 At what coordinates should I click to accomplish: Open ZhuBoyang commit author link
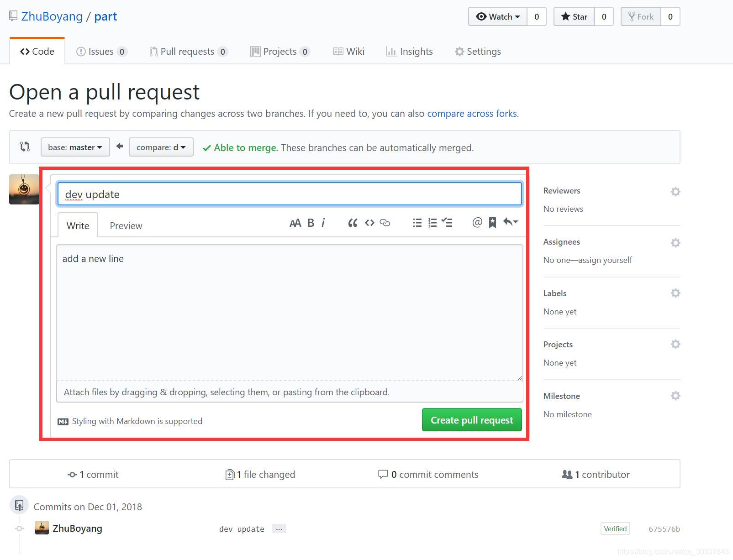pyautogui.click(x=77, y=528)
